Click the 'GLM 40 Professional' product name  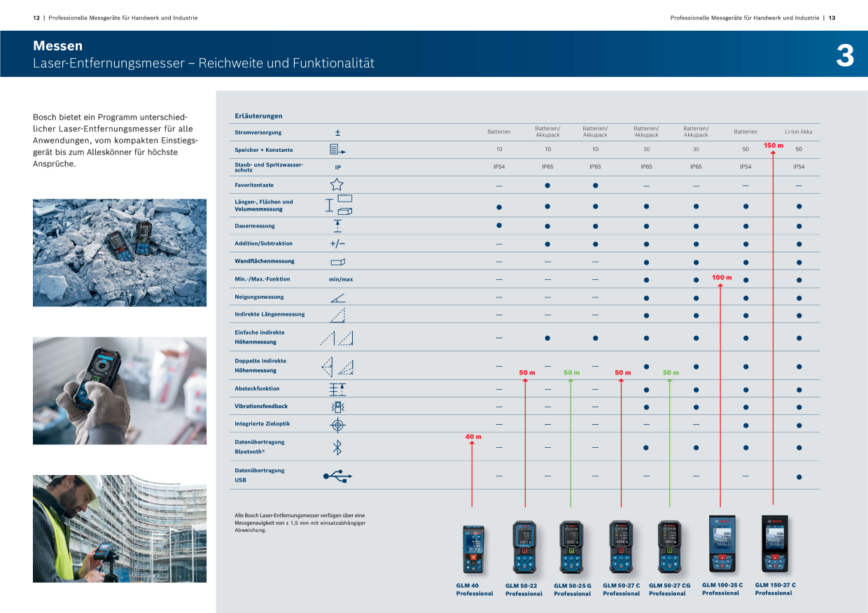pos(475,590)
